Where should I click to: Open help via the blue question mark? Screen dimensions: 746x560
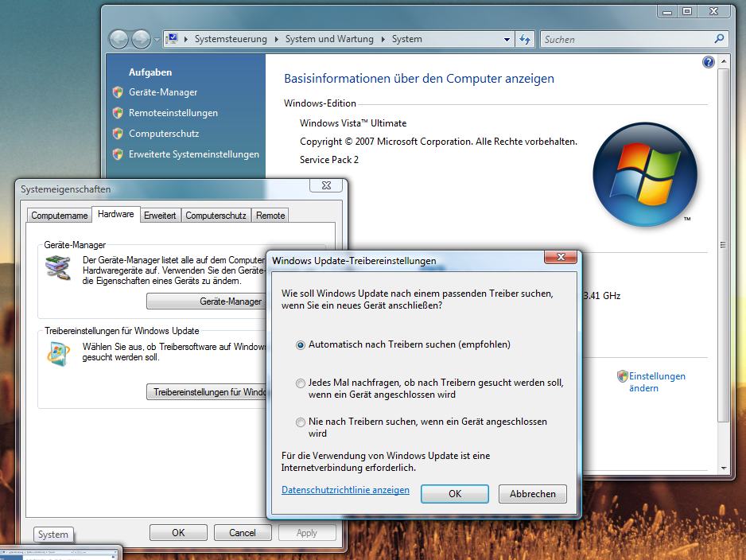tap(709, 62)
